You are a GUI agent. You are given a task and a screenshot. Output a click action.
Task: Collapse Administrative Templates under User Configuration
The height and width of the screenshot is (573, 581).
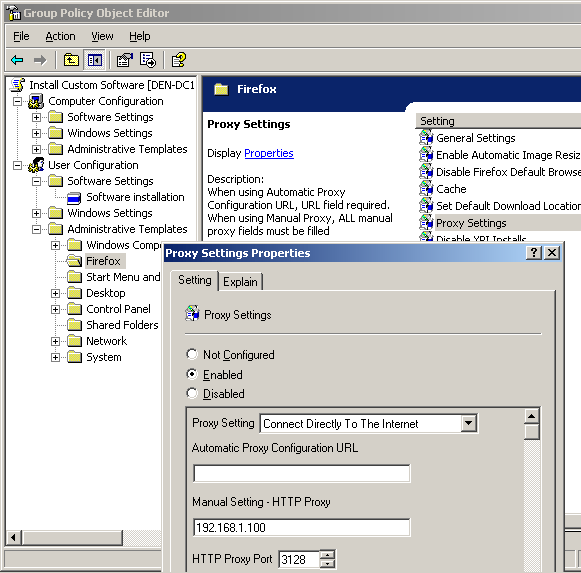[x=36, y=229]
